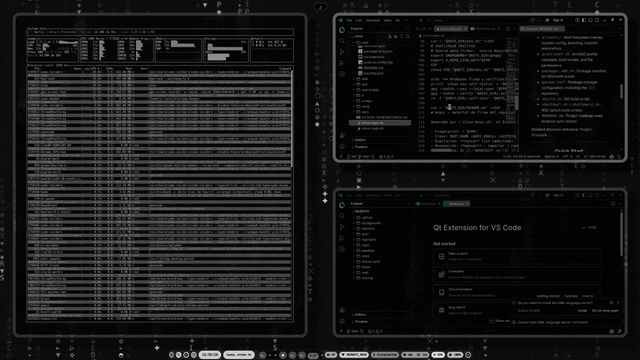Open Manage gear in top VS Code window
This screenshot has width=640, height=360.
click(342, 146)
